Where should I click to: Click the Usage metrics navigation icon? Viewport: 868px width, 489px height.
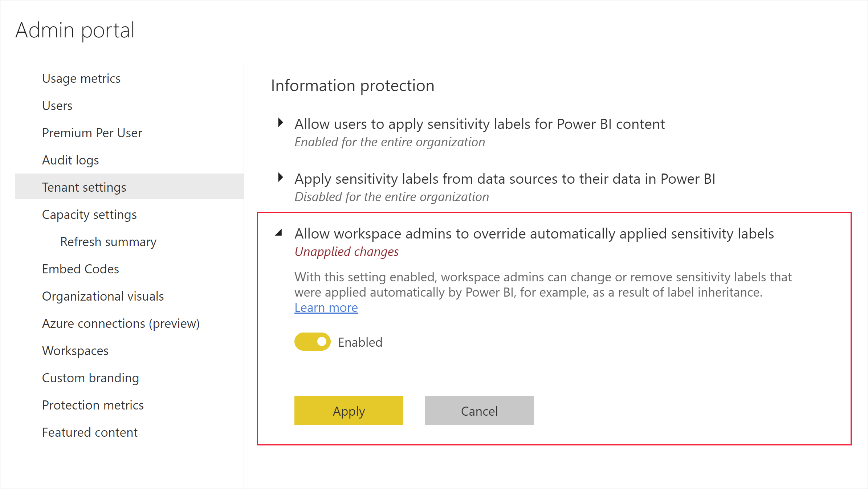(x=81, y=78)
